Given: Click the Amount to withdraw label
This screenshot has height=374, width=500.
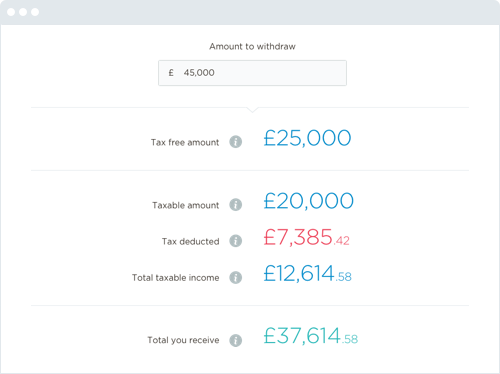Looking at the screenshot, I should pos(252,46).
